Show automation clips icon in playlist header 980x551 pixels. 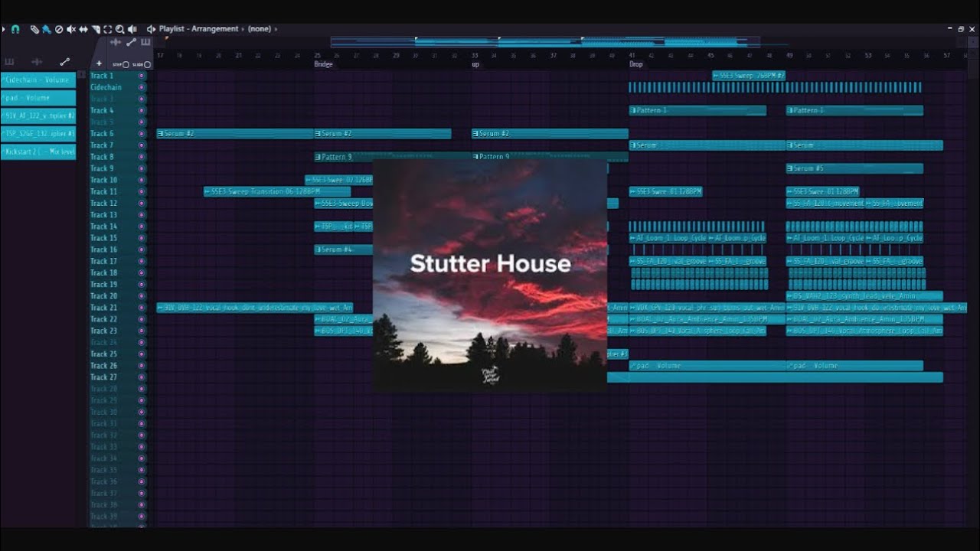click(131, 43)
